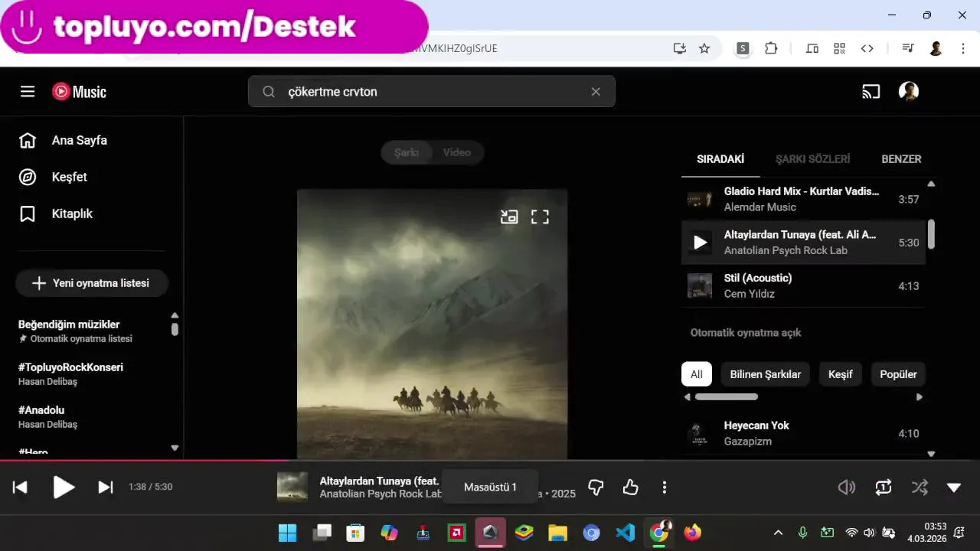Skip to the previous track

pyautogui.click(x=21, y=487)
